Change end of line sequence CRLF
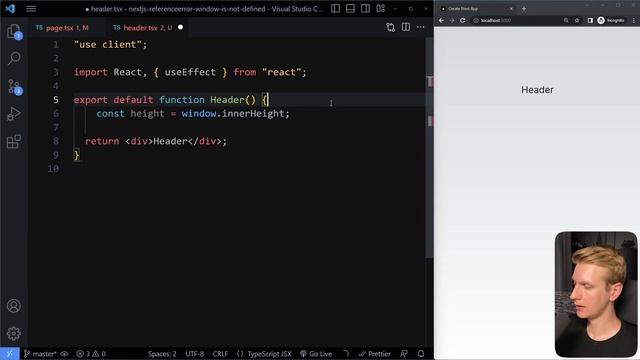 [220, 354]
